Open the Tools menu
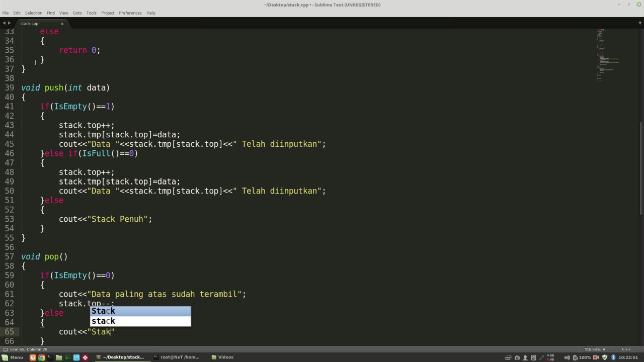The height and width of the screenshot is (362, 644). pos(92,13)
